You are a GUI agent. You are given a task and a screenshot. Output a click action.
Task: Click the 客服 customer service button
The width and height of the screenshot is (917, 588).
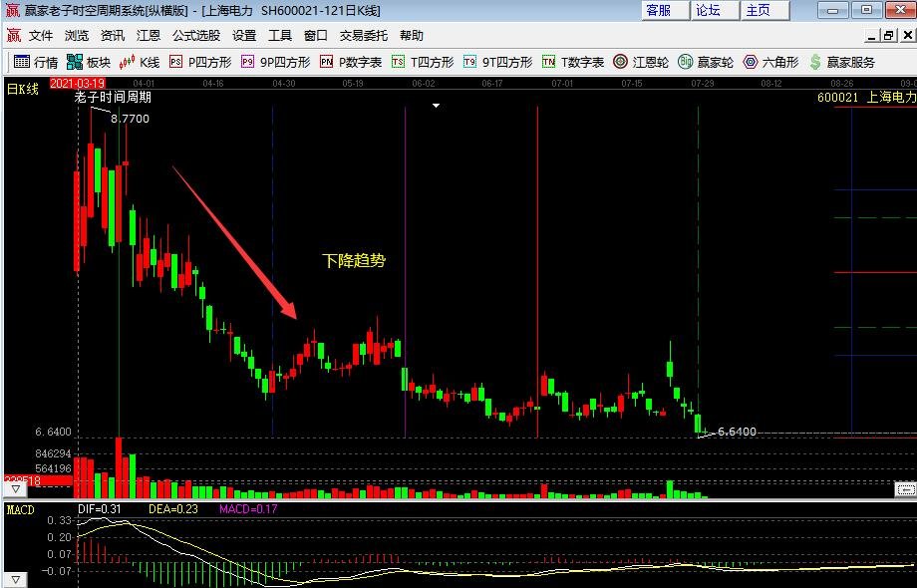[666, 10]
